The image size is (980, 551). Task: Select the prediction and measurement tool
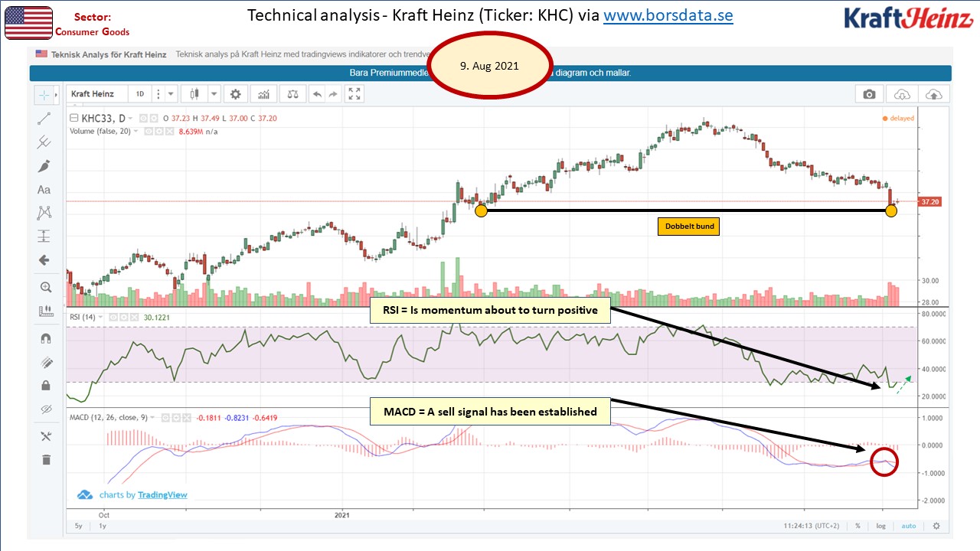(x=44, y=236)
